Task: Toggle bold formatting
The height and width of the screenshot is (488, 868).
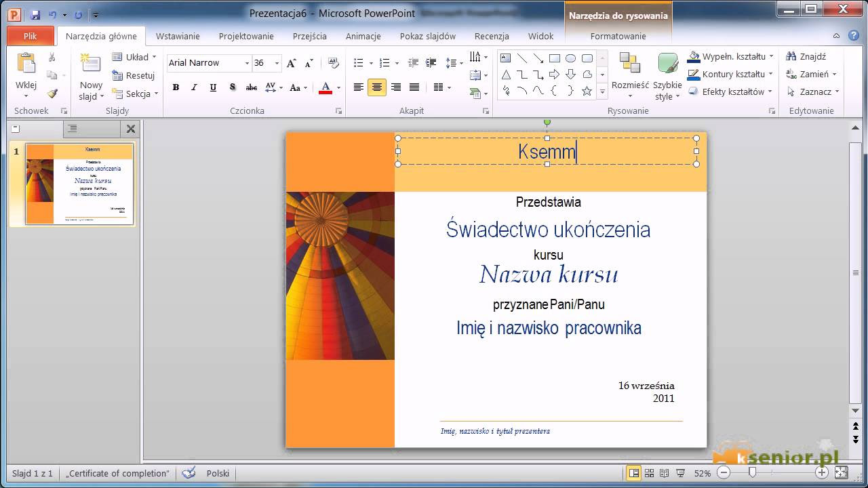Action: [176, 87]
